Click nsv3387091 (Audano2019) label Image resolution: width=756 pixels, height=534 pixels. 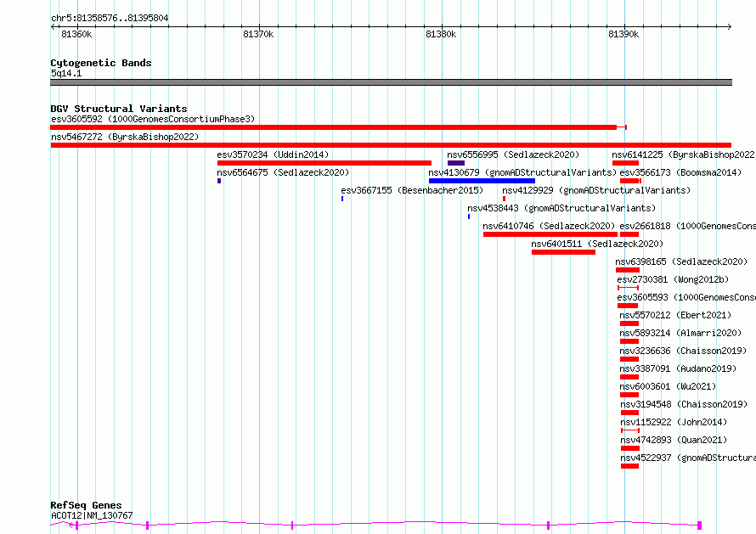click(x=678, y=368)
